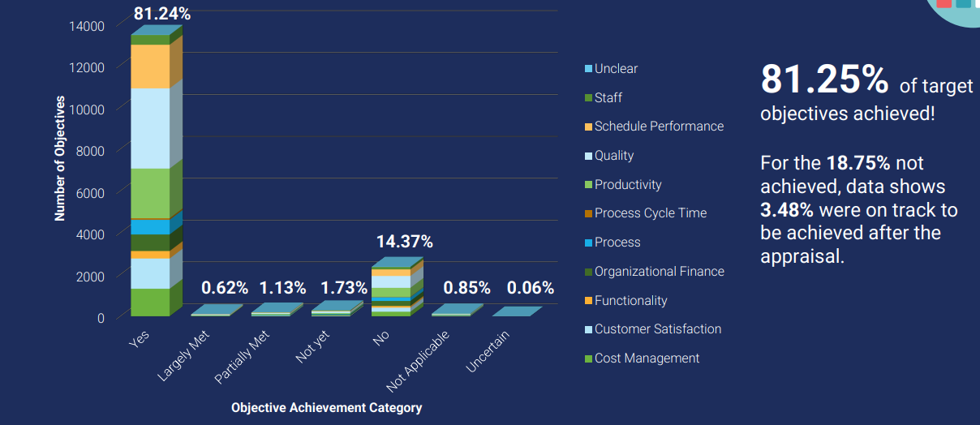The image size is (980, 425).
Task: Select the Objective Achievement Category axis title
Action: click(x=326, y=408)
